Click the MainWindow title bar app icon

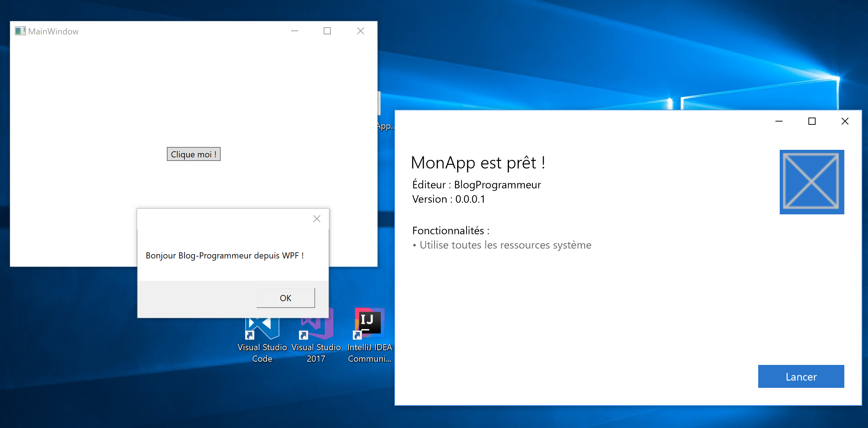tap(20, 31)
